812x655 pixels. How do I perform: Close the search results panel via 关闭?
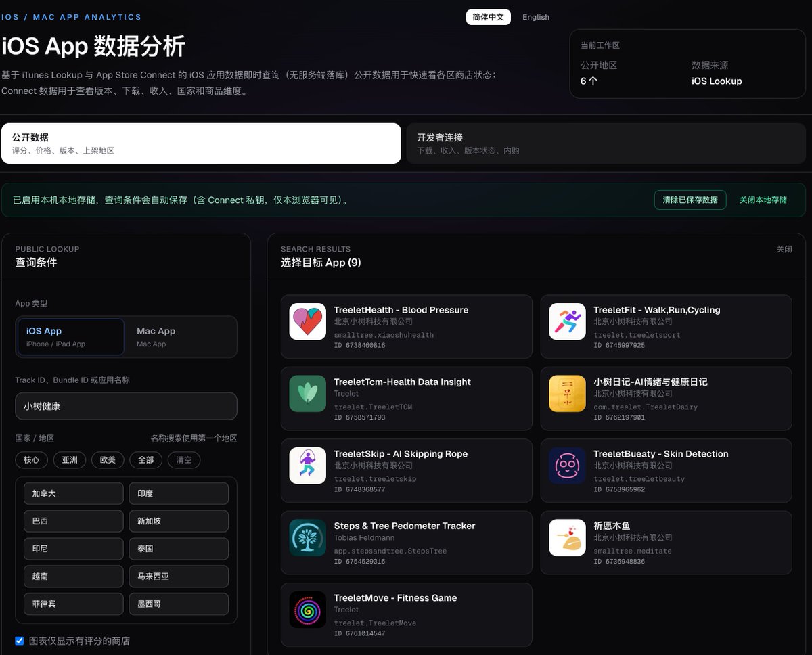[x=784, y=249]
